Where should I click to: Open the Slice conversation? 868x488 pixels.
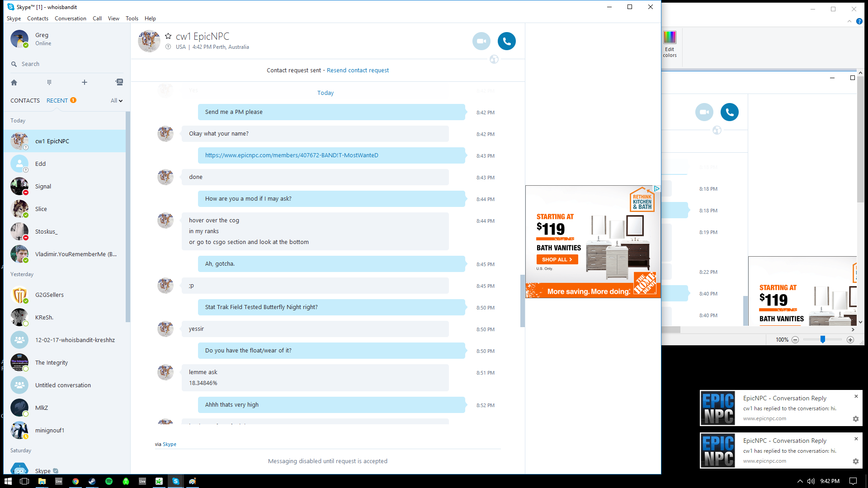click(x=65, y=209)
